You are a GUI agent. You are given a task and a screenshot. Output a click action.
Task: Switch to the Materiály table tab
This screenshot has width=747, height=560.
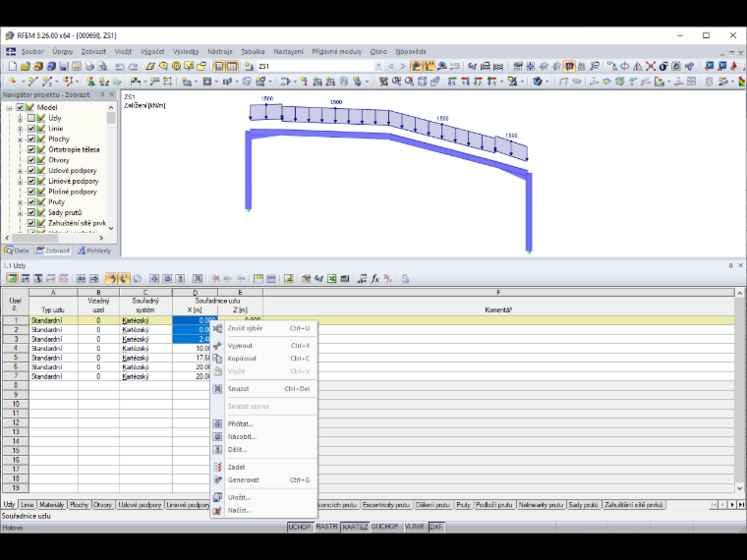51,504
